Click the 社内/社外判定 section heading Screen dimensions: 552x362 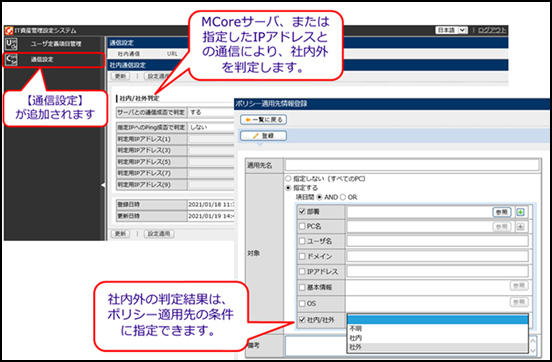139,99
